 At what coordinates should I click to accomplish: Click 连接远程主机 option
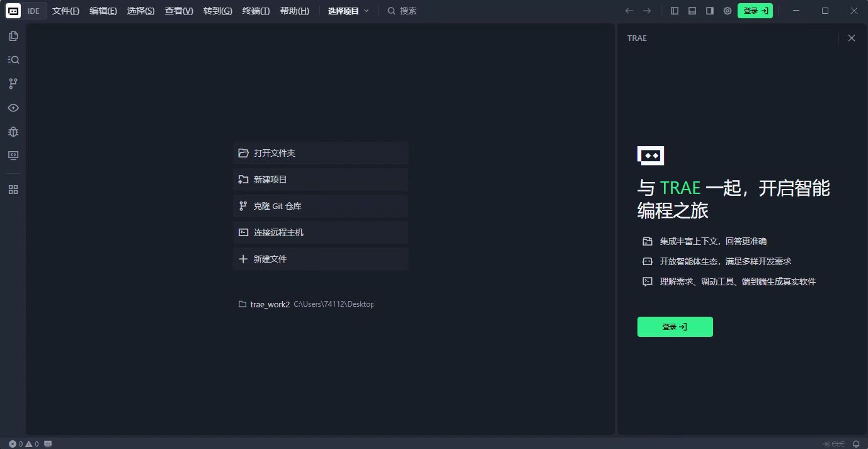pos(321,232)
